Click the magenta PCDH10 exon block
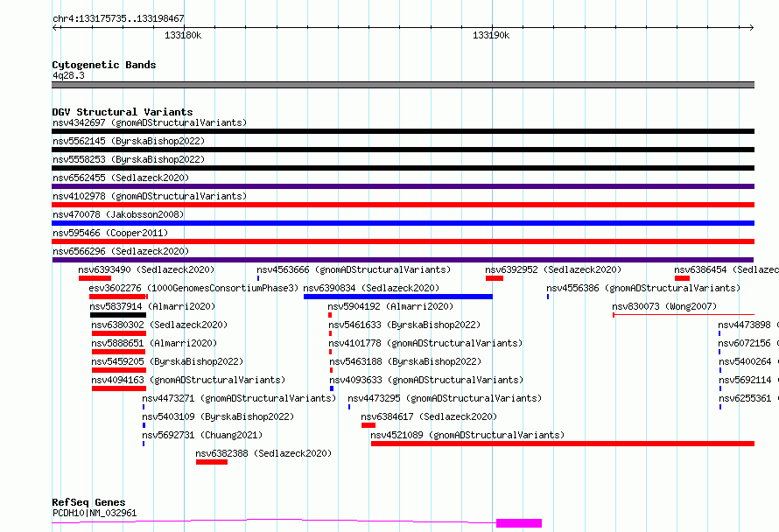Image resolution: width=779 pixels, height=532 pixels. click(519, 523)
